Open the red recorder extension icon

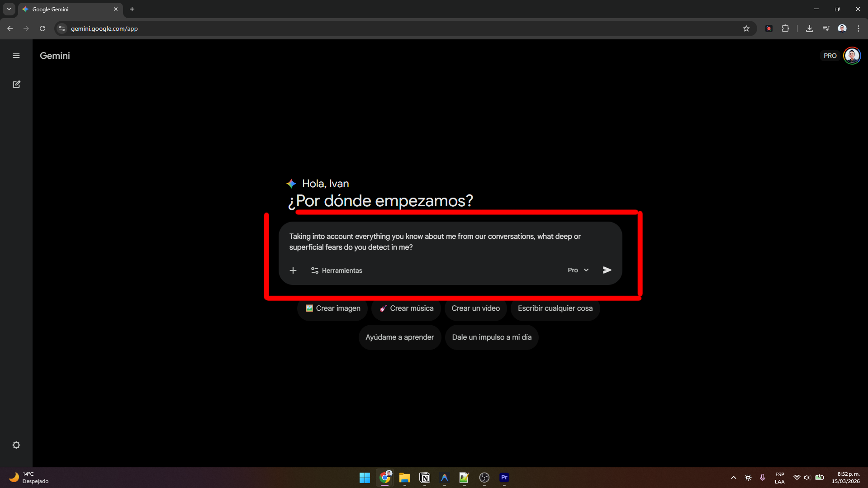point(769,28)
